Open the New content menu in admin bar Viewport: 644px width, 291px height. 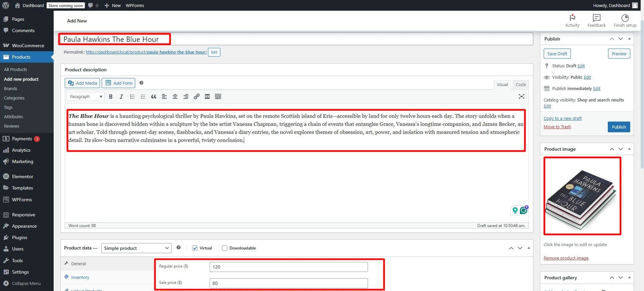[x=112, y=5]
